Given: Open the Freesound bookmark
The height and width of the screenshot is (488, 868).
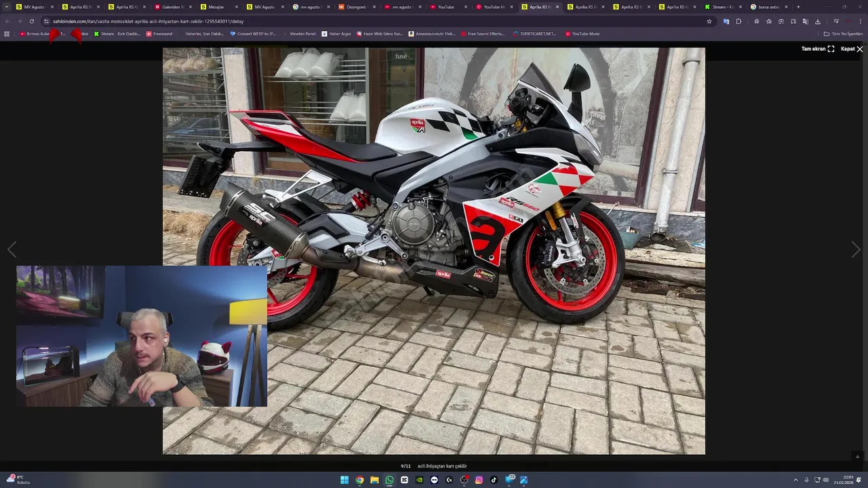Looking at the screenshot, I should [x=160, y=33].
